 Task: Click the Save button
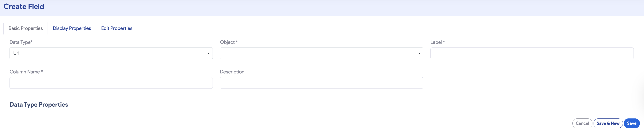coord(631,123)
